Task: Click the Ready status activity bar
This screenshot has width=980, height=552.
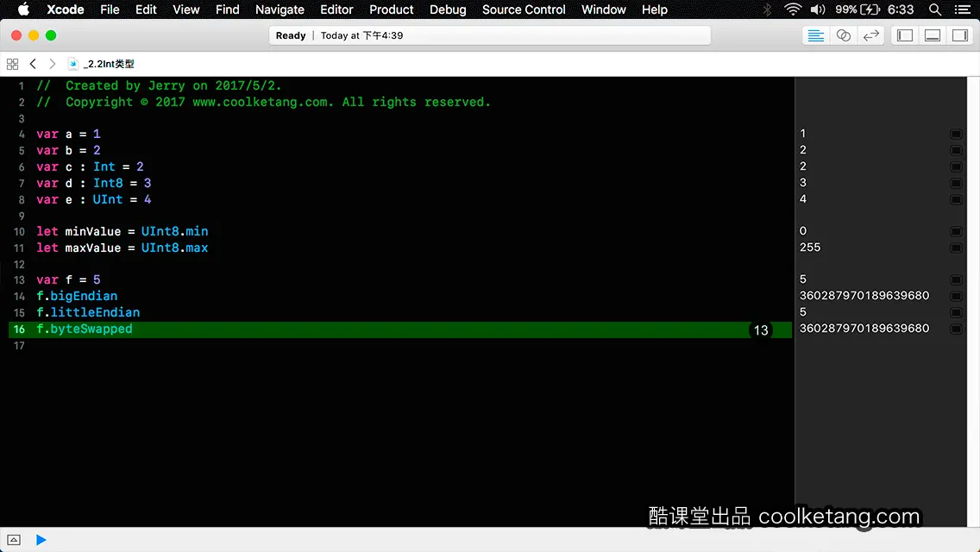Action: pos(490,35)
